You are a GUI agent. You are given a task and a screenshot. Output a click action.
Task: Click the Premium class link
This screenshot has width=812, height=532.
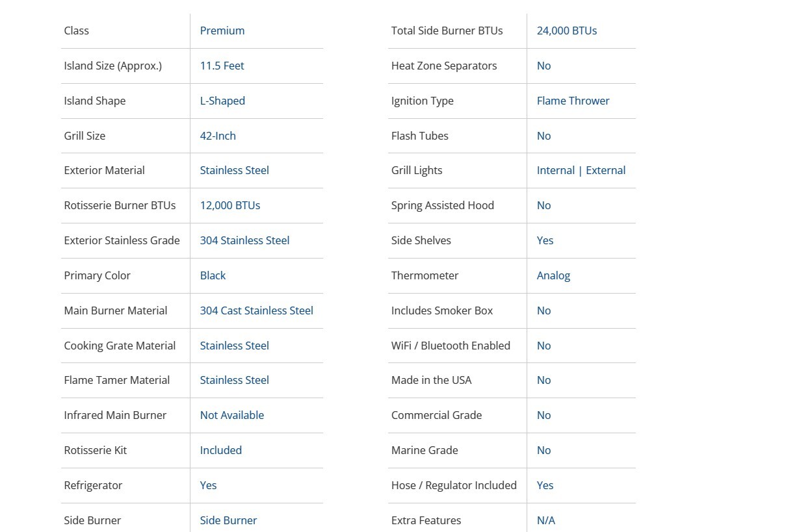(x=222, y=31)
